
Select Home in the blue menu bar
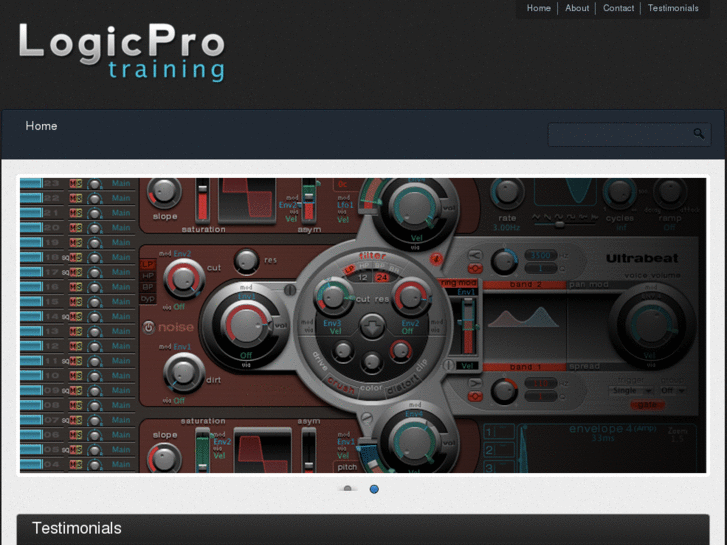point(41,126)
